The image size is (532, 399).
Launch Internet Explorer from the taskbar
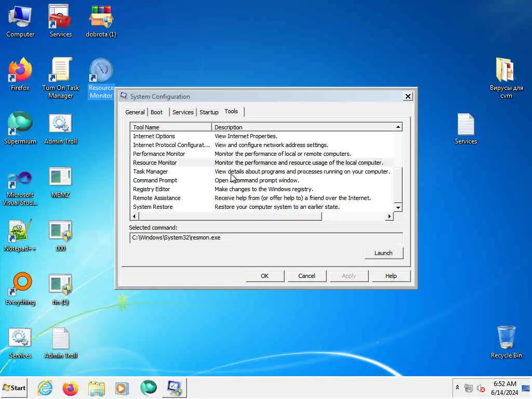coord(45,388)
